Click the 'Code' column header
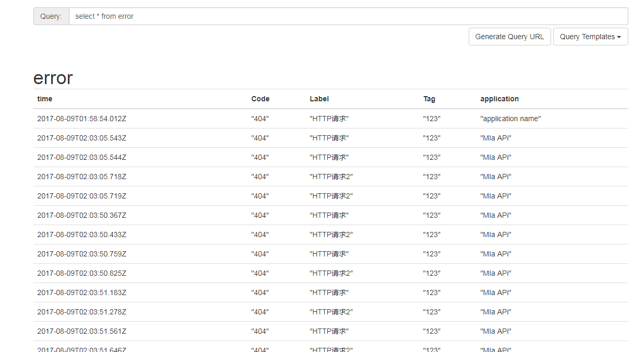The image size is (644, 352). (260, 99)
